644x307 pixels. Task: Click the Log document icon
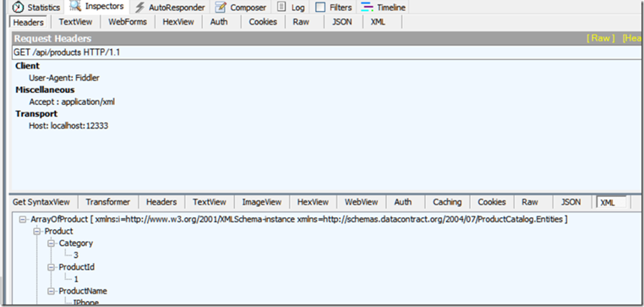pos(281,7)
